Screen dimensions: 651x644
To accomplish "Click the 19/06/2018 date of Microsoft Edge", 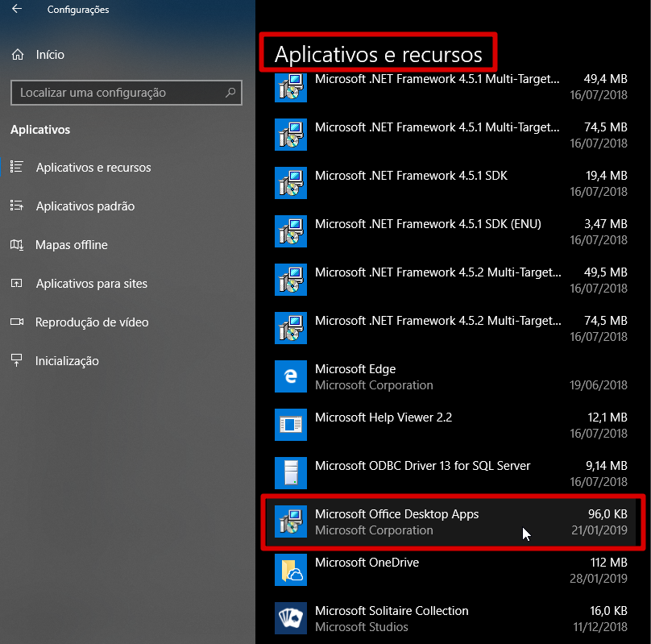I will pos(599,385).
